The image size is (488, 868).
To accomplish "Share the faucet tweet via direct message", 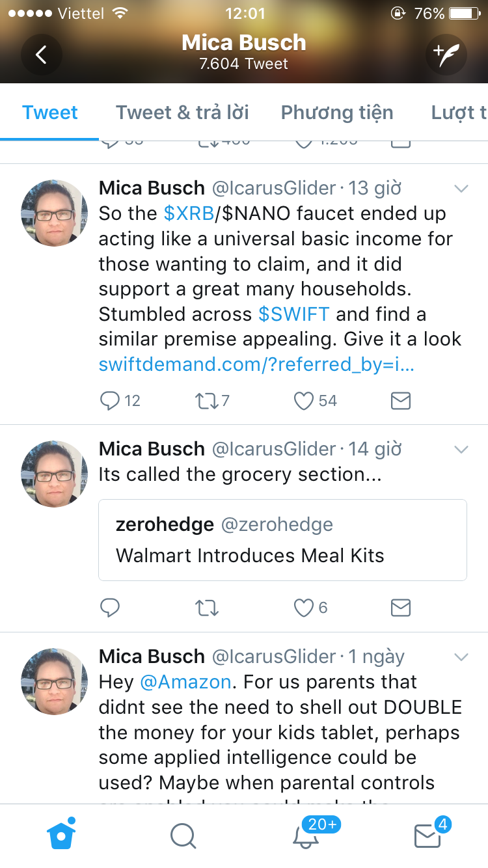I will [401, 401].
